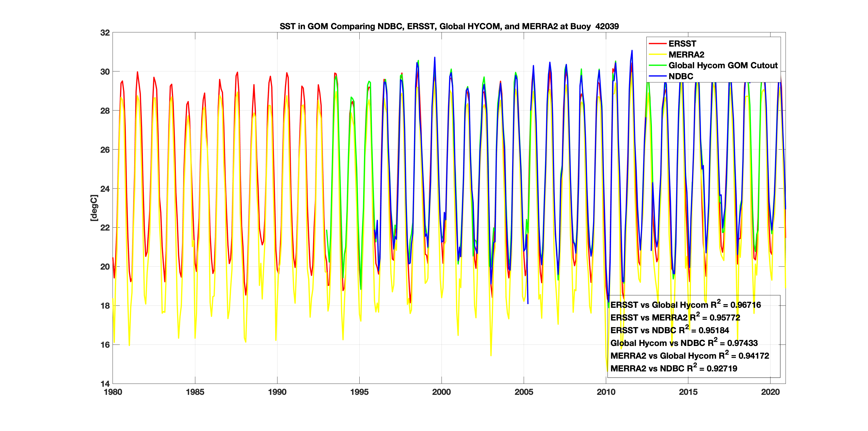Viewport: 868px width, 431px height.
Task: Click the yellow MERRA2 legend line sample
Action: 657,55
